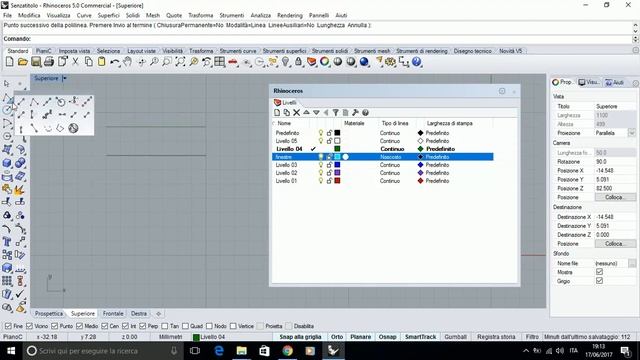Open layer tools with the hammer icon

[x=355, y=113]
